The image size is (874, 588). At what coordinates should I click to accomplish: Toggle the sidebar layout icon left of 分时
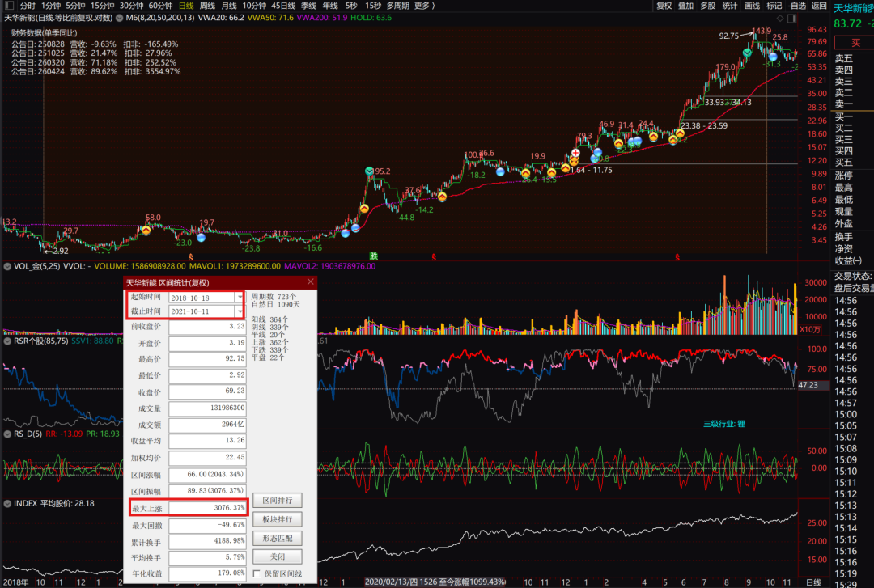9,6
